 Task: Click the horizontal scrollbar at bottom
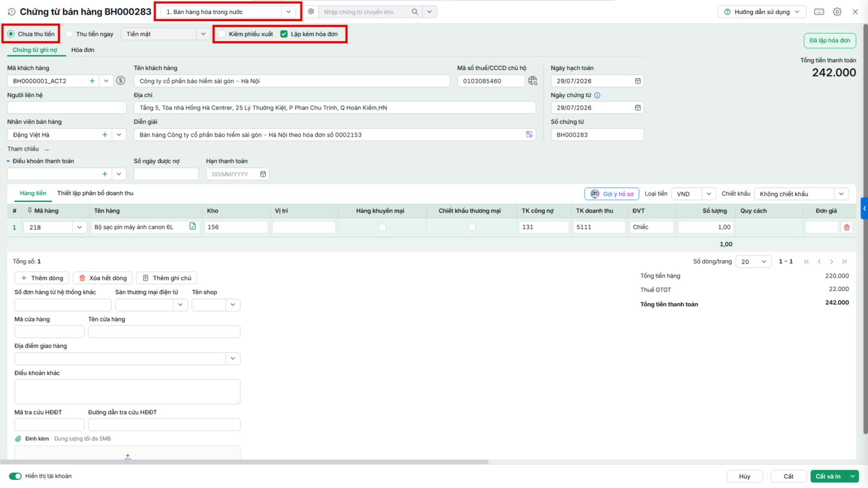click(244, 462)
